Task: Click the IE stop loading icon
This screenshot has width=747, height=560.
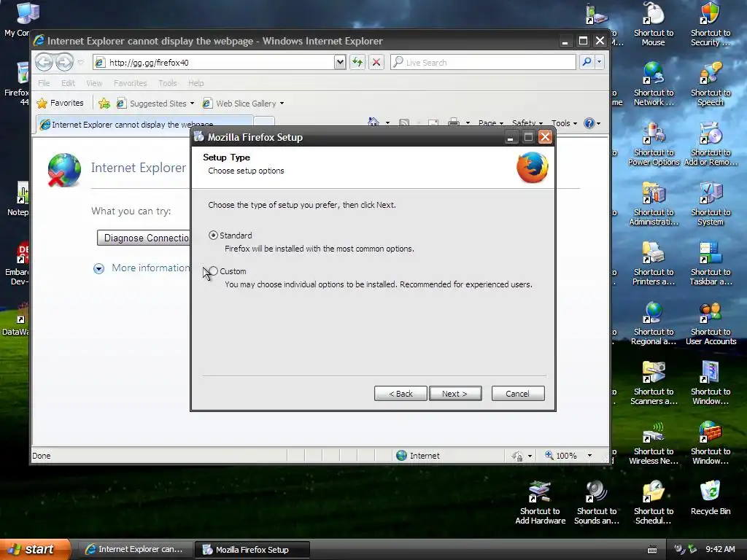Action: coord(376,63)
